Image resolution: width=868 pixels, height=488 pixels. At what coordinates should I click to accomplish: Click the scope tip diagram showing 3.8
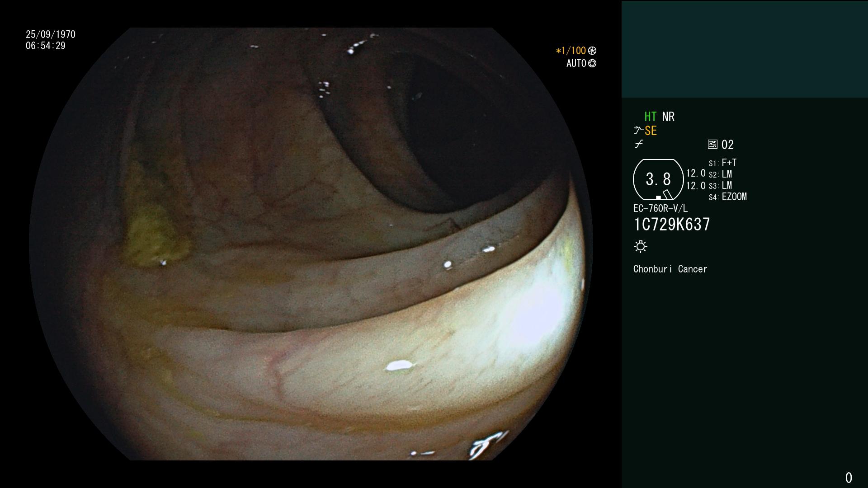(x=658, y=179)
